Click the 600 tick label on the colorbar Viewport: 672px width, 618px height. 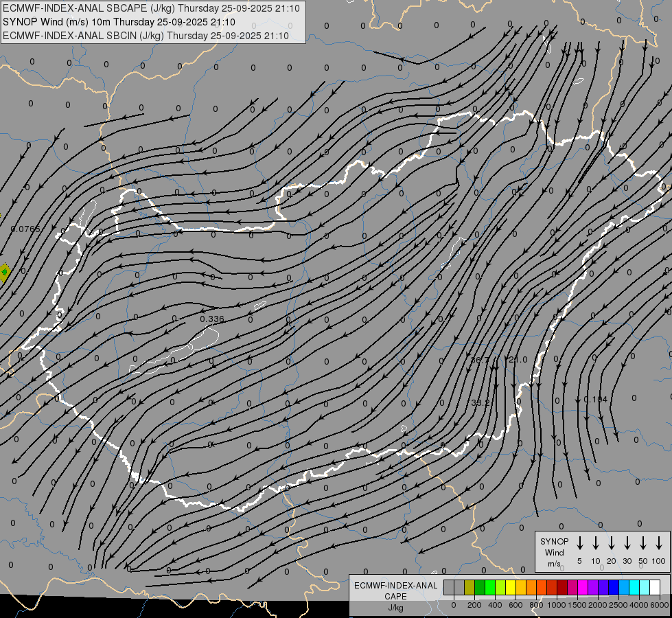tap(515, 605)
